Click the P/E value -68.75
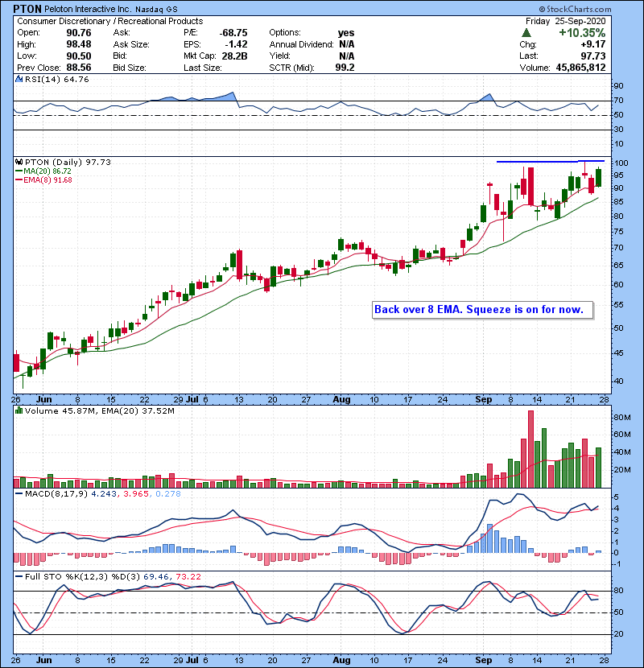 pyautogui.click(x=233, y=33)
